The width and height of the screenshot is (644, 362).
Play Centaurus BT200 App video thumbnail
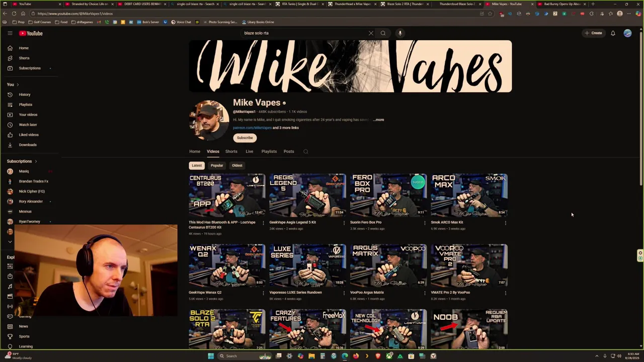click(227, 195)
